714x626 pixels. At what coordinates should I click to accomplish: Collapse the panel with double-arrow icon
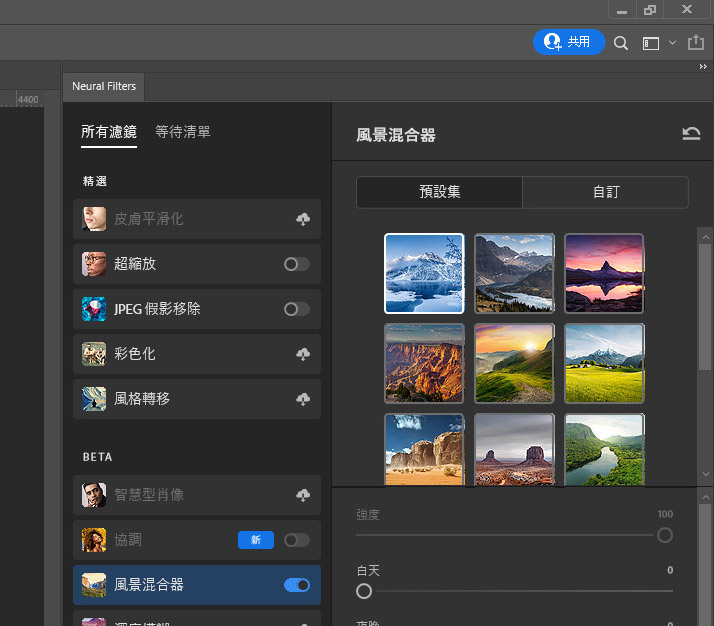tap(703, 66)
